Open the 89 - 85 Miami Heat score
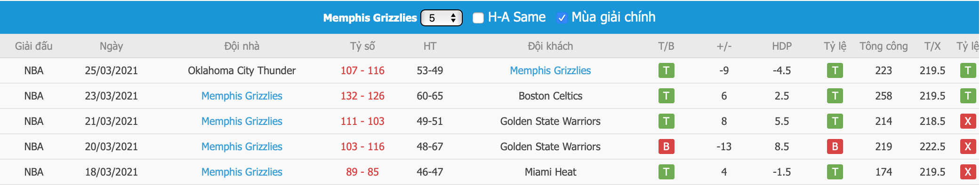Viewport: 980px width, 185px height. click(362, 172)
